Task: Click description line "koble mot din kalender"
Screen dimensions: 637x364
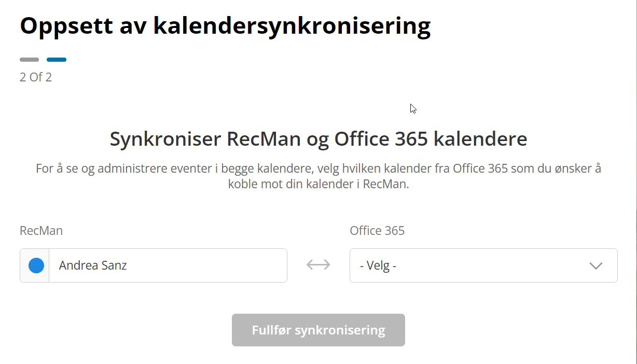Action: 318,184
